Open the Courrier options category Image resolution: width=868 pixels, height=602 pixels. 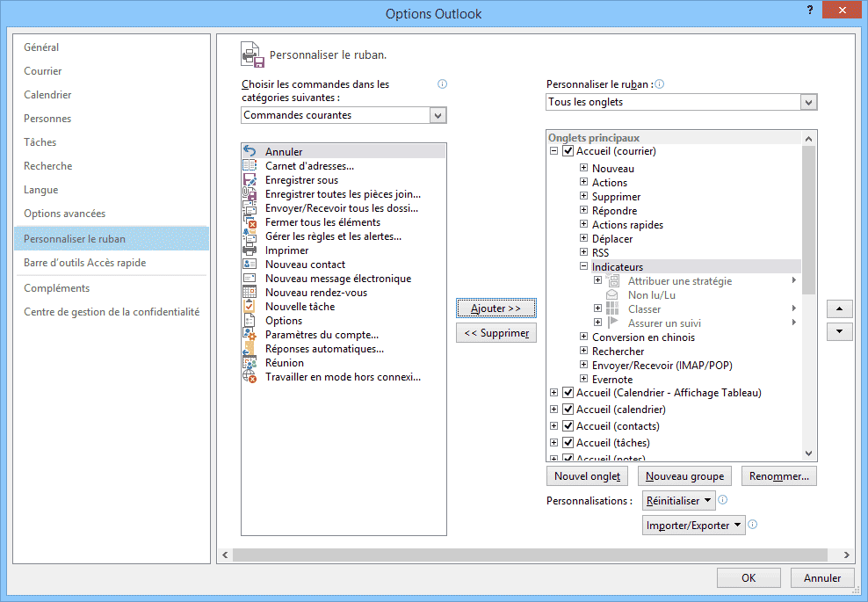(x=112, y=71)
